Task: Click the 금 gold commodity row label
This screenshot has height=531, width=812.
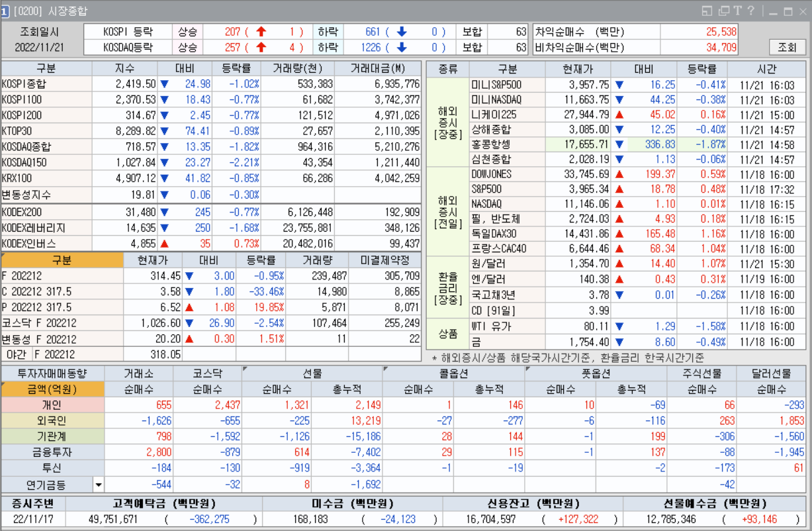Action: 506,342
